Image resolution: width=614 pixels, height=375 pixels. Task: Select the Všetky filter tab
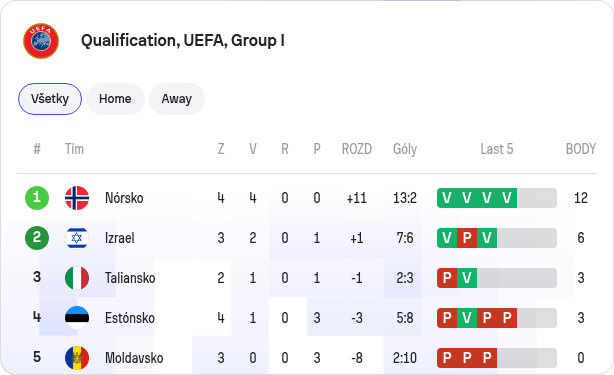(50, 99)
